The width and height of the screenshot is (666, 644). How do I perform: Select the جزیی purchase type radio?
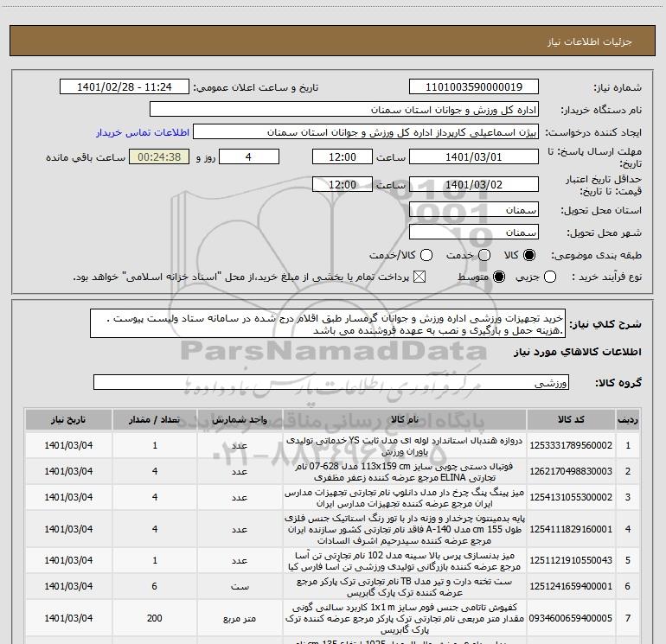[x=550, y=277]
